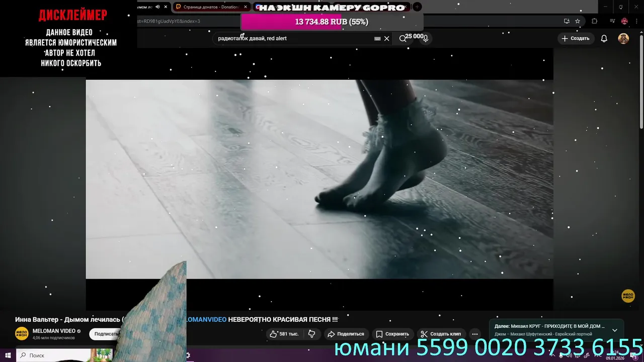Open the MELOMAN VIDEO channel name link

[x=54, y=331]
